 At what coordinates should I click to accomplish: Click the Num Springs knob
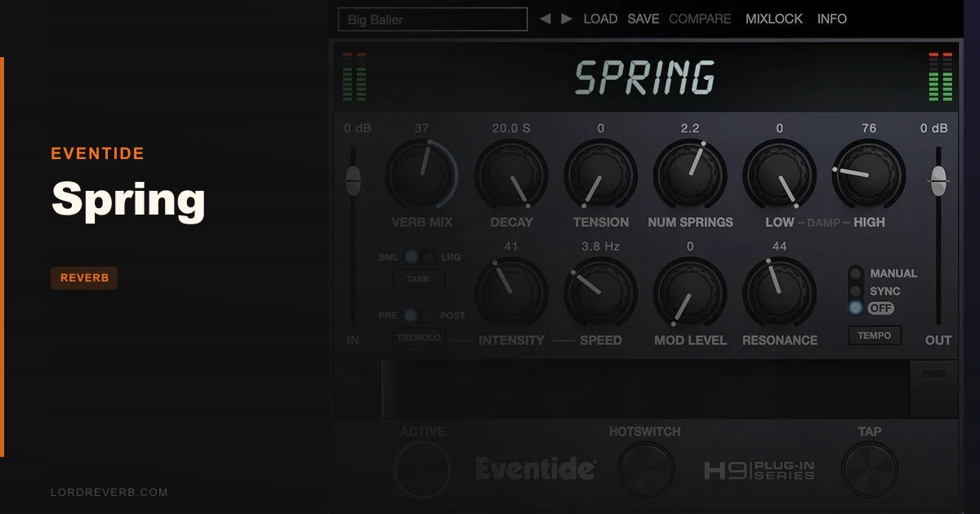click(690, 175)
